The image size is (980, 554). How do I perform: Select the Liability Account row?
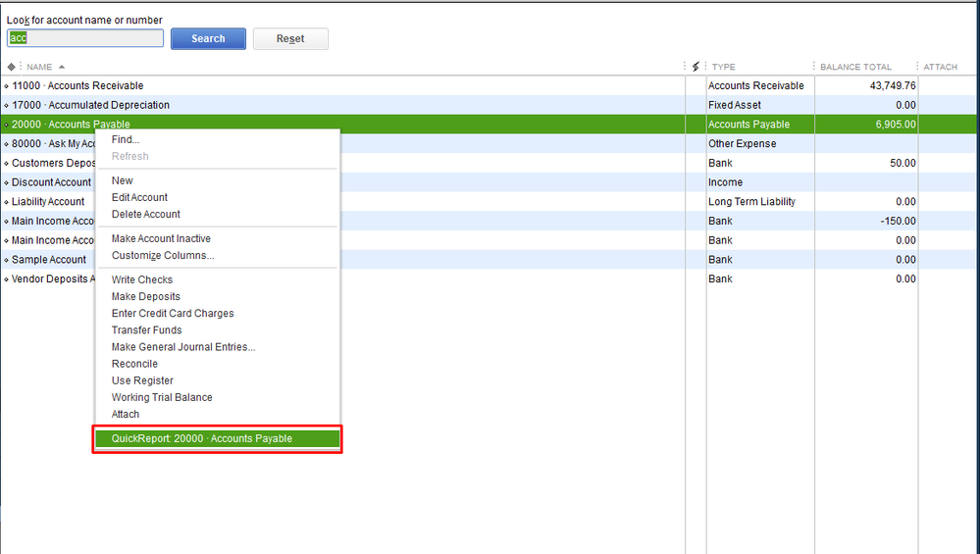click(49, 202)
